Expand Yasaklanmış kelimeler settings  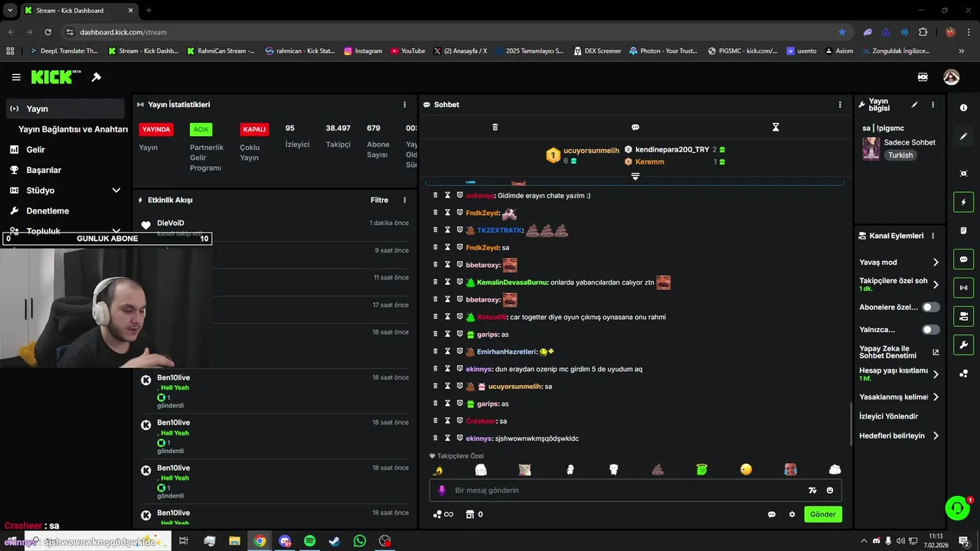[x=936, y=397]
